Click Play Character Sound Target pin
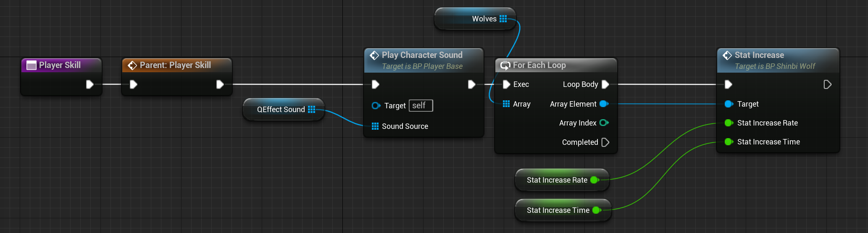The image size is (868, 233). [376, 105]
